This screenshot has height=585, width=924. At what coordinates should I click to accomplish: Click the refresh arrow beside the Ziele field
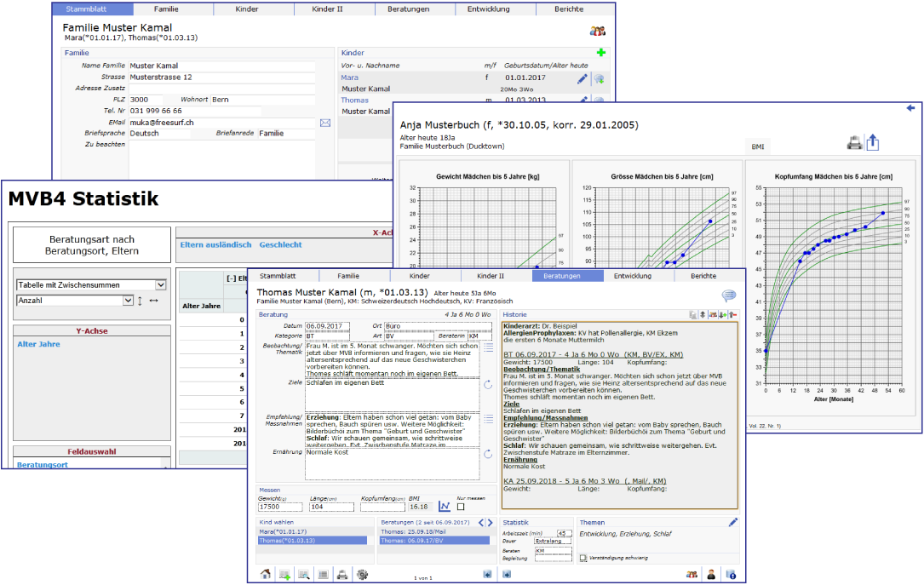point(488,385)
